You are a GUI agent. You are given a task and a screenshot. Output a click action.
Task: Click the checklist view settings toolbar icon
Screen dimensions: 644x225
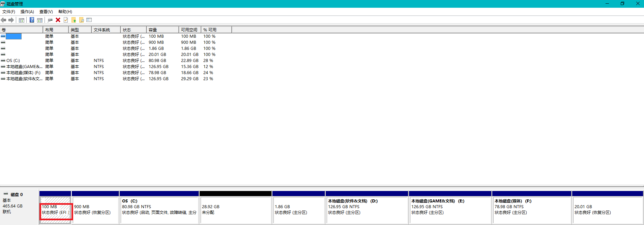point(89,20)
